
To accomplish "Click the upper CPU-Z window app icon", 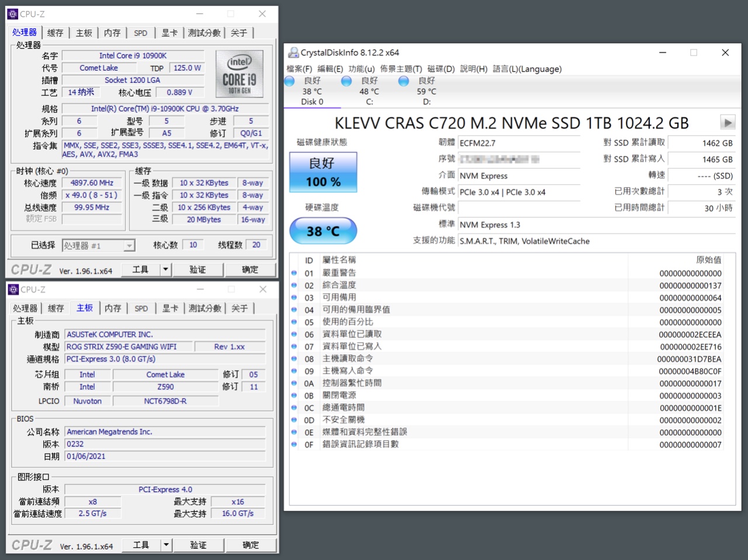I will pyautogui.click(x=12, y=14).
